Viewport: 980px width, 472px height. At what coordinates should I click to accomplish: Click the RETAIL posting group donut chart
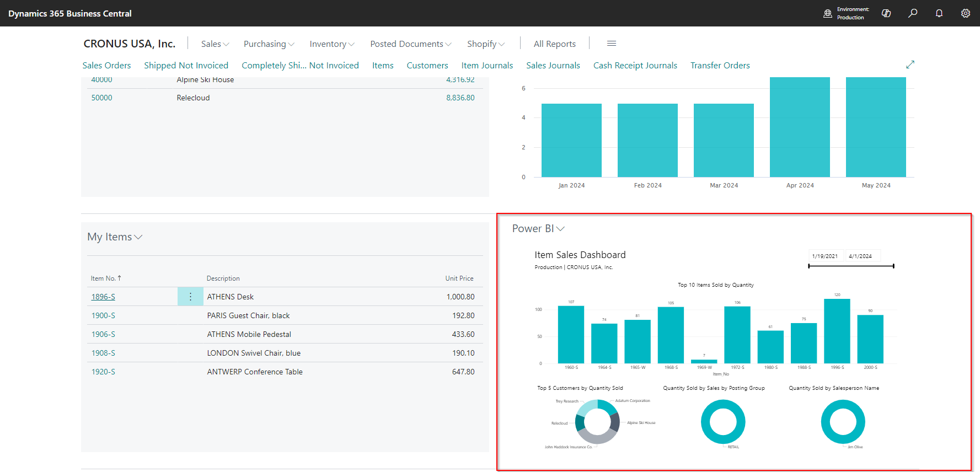coord(723,422)
